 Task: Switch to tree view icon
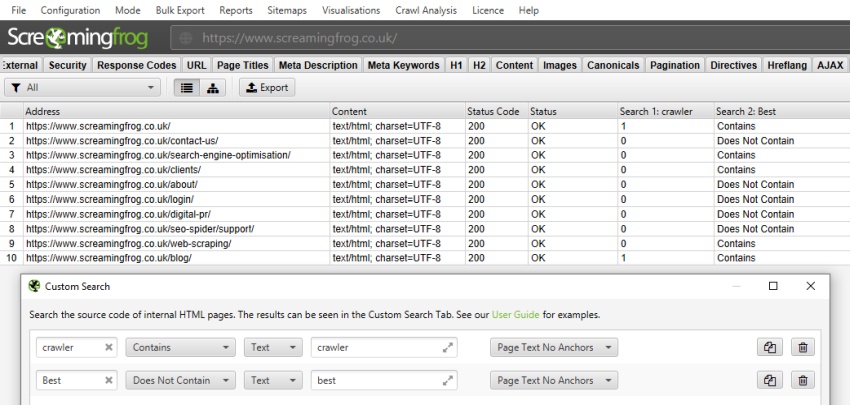click(212, 88)
